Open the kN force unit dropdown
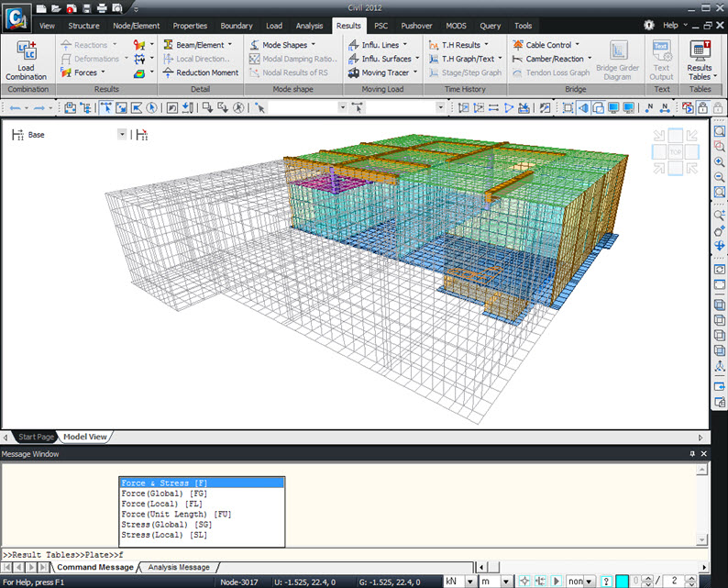Screen dimensions: 728x588 click(x=471, y=582)
